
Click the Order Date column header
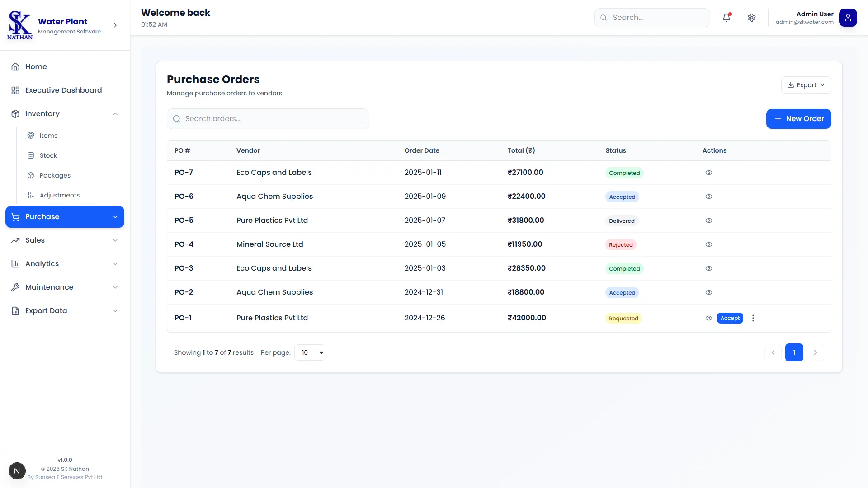tap(421, 150)
